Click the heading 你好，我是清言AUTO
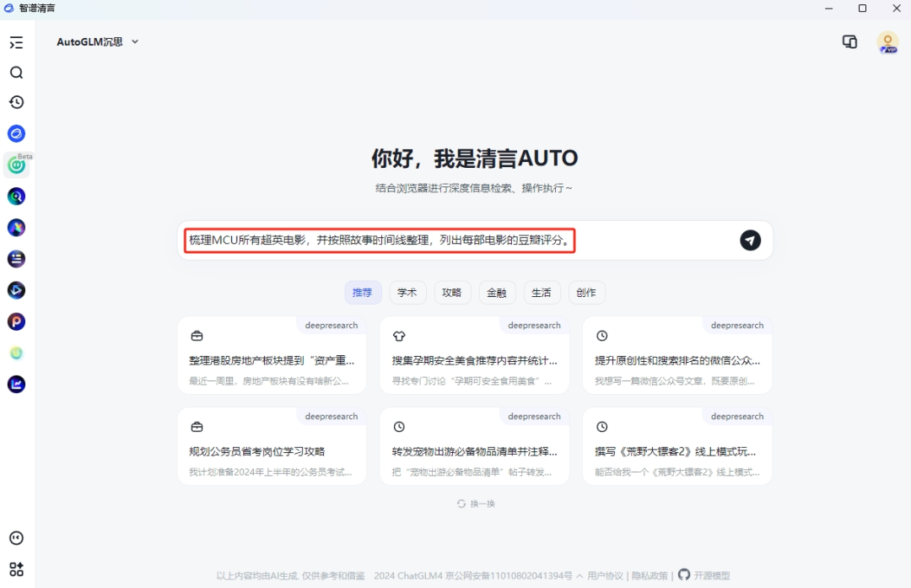911x588 pixels. 475,158
